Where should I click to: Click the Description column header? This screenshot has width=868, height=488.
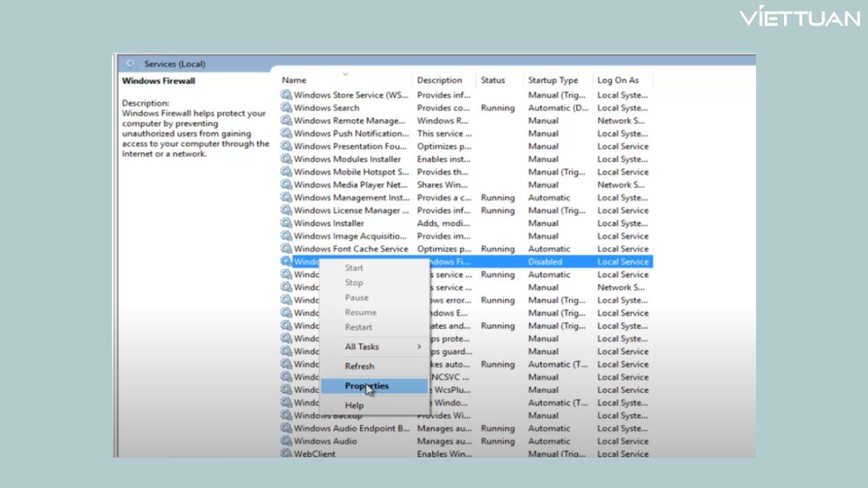[x=439, y=80]
